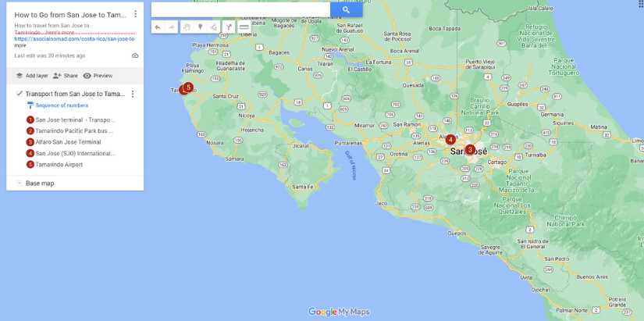Select the Add directions tool

(229, 27)
